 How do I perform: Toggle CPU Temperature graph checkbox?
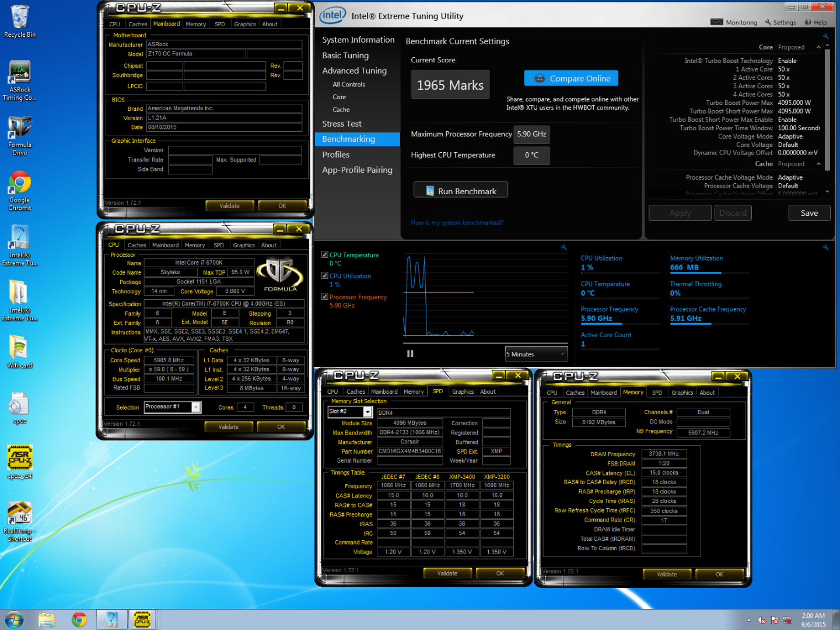(325, 255)
